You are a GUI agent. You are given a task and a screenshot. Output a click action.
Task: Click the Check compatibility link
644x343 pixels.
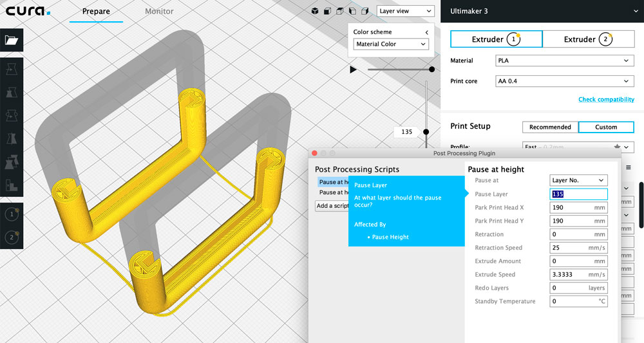(x=606, y=99)
